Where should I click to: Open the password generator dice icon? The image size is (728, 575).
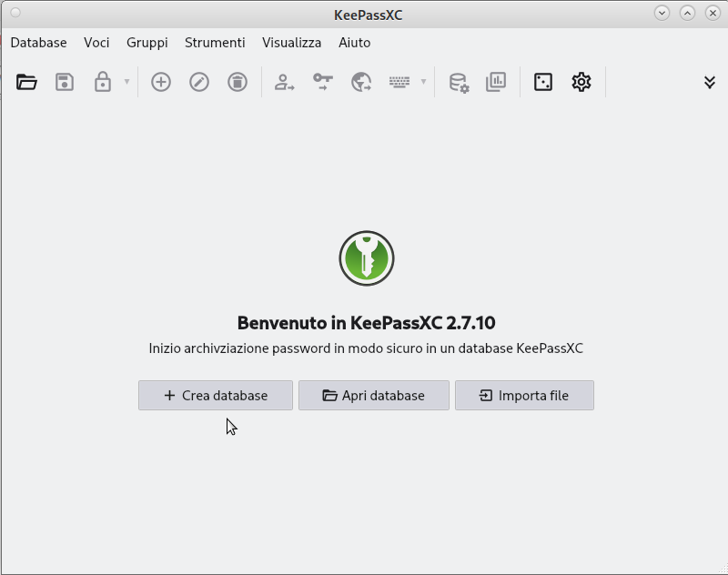pos(543,82)
